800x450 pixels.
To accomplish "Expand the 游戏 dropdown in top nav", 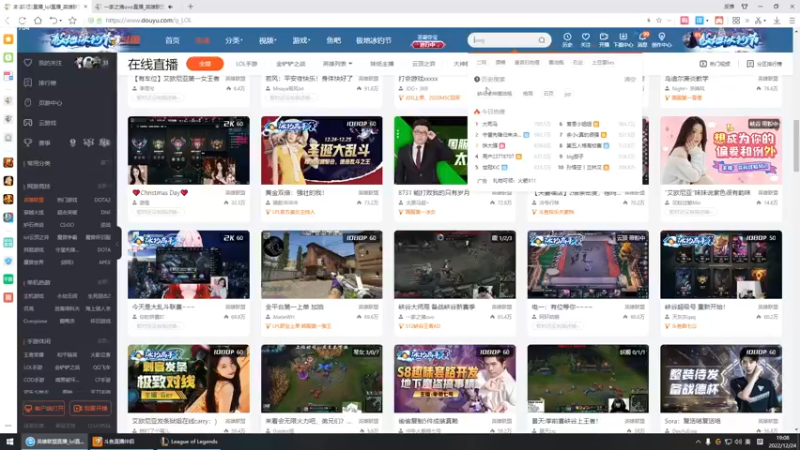I will pos(302,40).
